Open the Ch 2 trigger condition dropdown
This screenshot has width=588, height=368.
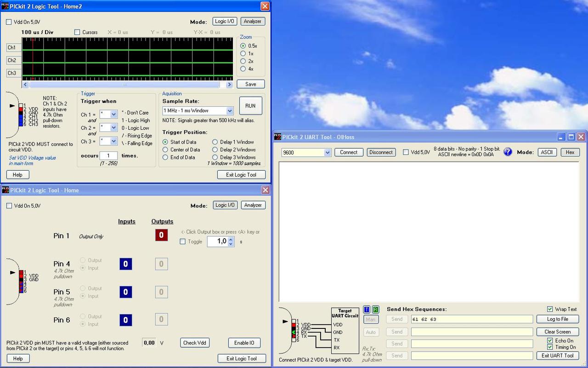[x=114, y=127]
